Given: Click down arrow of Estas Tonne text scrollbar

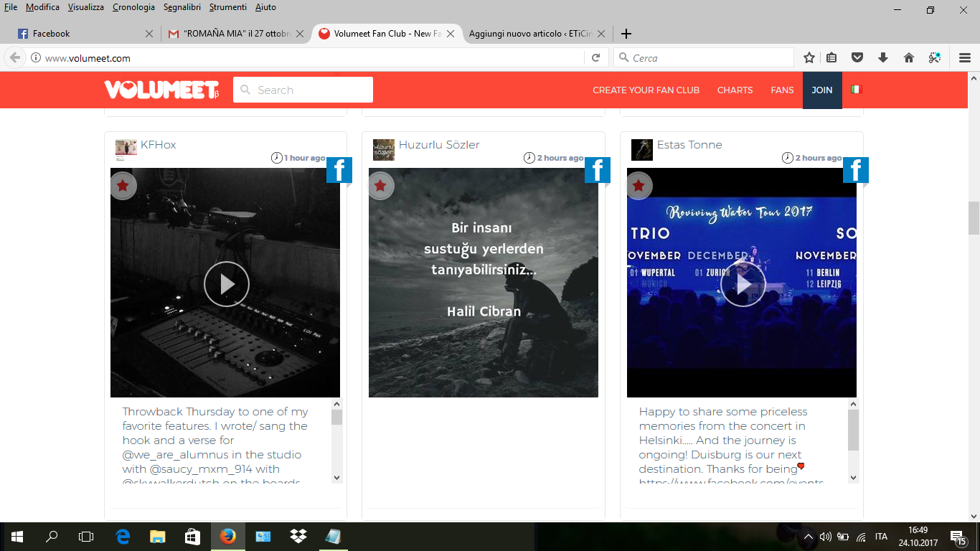Looking at the screenshot, I should tap(854, 477).
